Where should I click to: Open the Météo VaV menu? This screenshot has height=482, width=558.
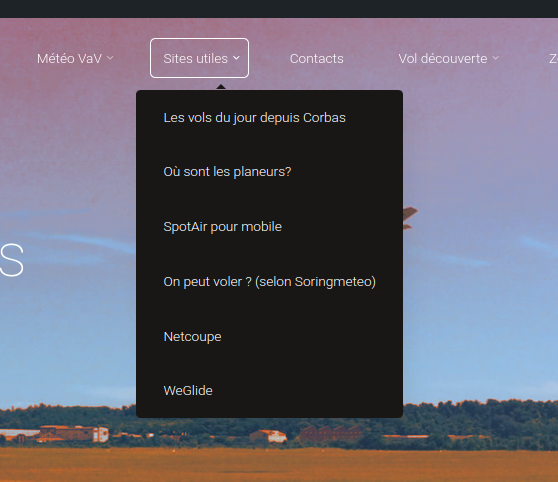coord(75,58)
